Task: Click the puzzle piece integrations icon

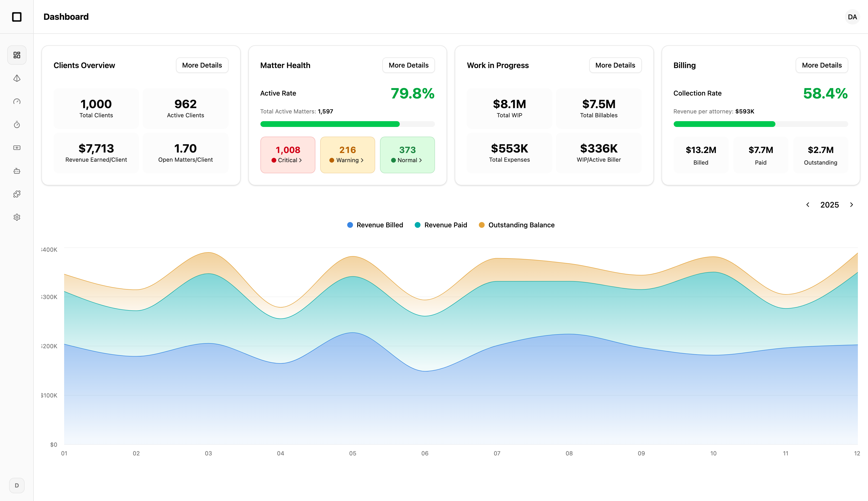Action: [16, 194]
